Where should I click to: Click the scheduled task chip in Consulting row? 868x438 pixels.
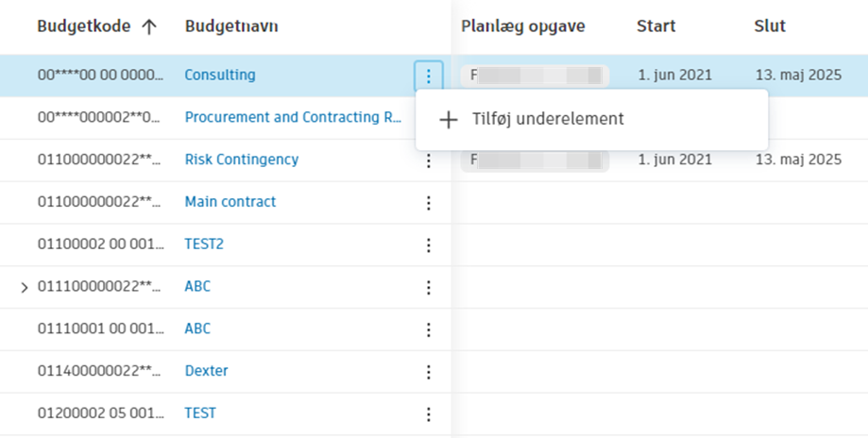tap(535, 76)
